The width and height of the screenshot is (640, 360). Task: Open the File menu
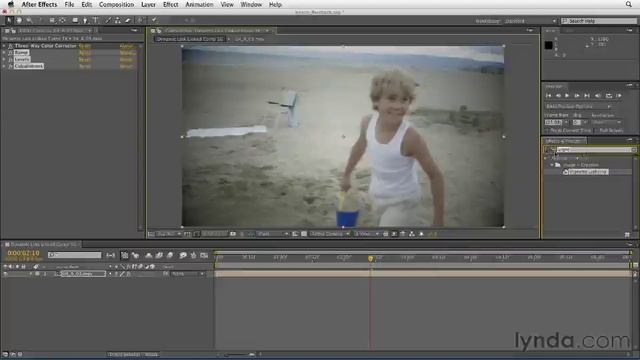pos(69,4)
